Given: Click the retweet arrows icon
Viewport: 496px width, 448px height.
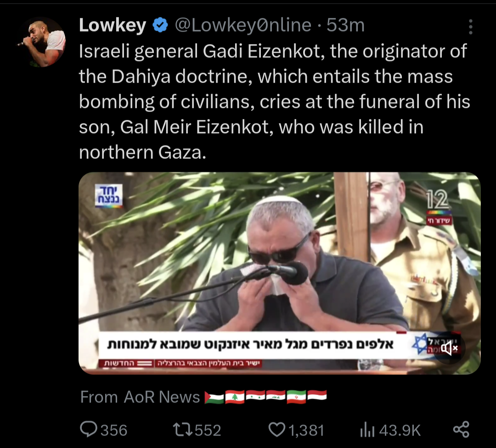Looking at the screenshot, I should coord(182,430).
